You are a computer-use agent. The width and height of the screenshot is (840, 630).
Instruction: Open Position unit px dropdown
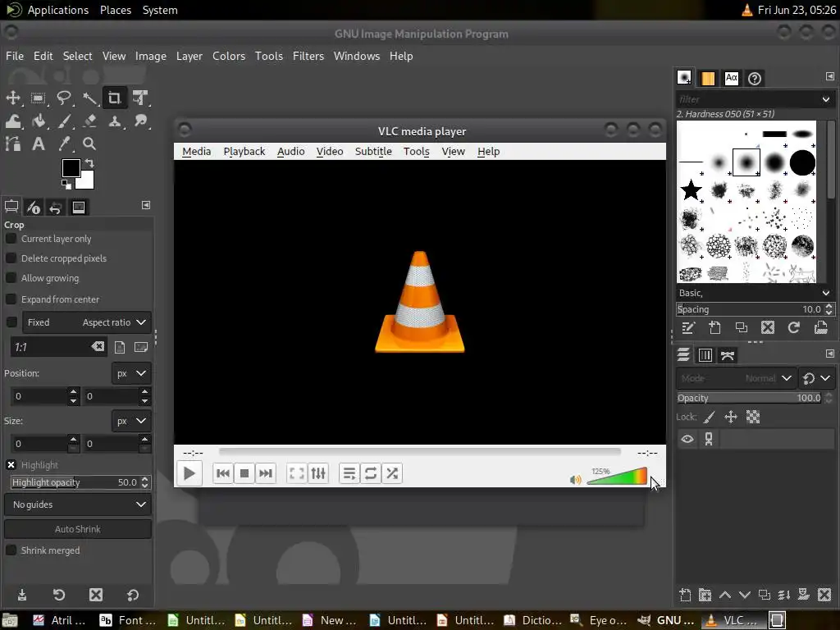pyautogui.click(x=132, y=373)
